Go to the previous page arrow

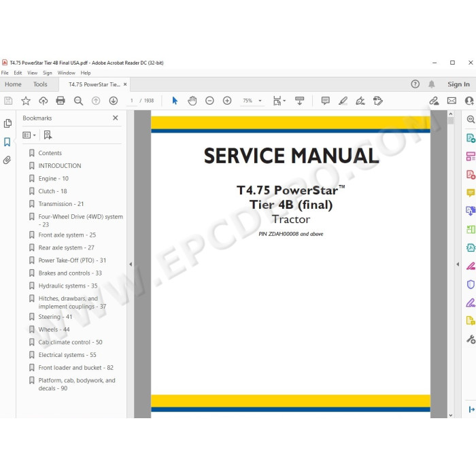point(96,101)
